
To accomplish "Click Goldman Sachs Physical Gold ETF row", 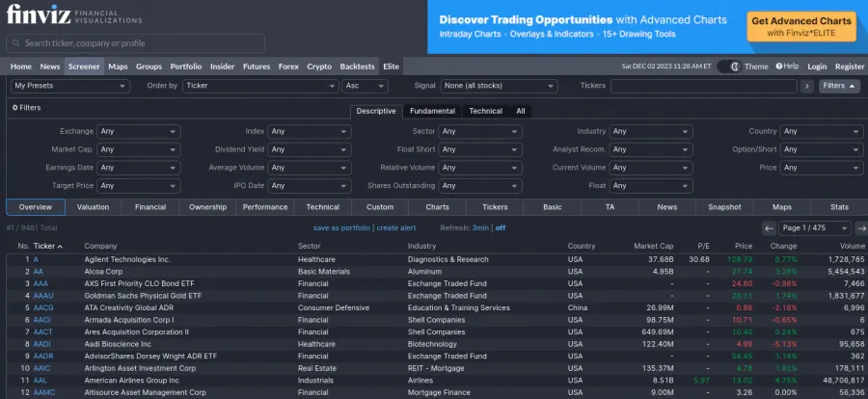I will point(437,296).
